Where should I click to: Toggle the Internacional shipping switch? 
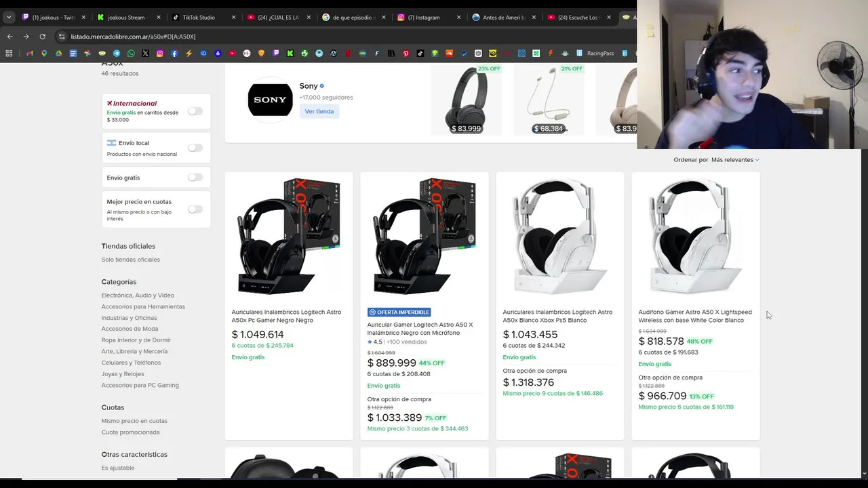click(x=195, y=111)
